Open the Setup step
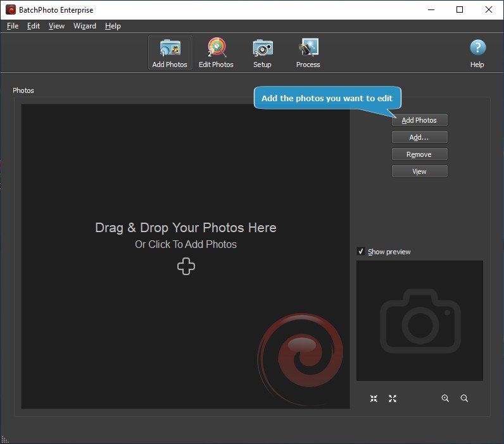The width and height of the screenshot is (504, 444). [x=262, y=52]
